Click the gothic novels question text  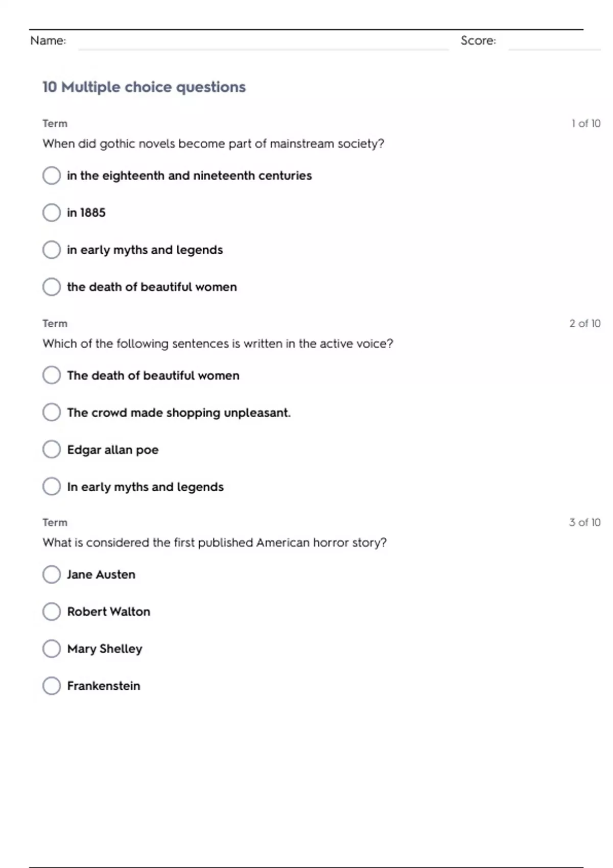click(213, 144)
